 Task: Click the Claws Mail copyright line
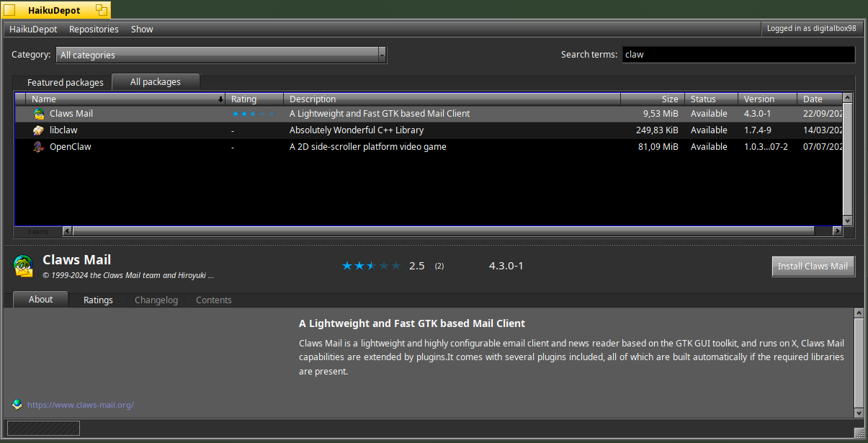[128, 275]
